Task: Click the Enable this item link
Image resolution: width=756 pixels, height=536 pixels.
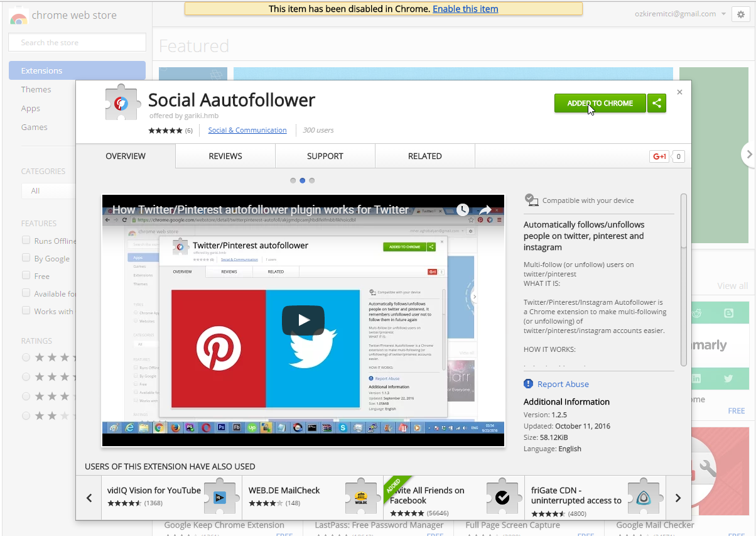Action: tap(465, 9)
